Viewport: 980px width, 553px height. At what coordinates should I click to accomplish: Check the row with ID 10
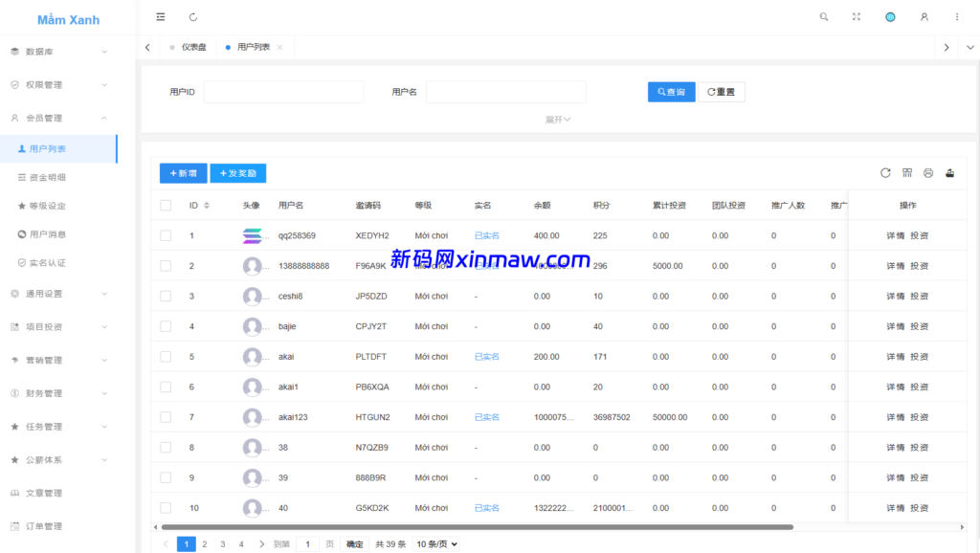(166, 508)
